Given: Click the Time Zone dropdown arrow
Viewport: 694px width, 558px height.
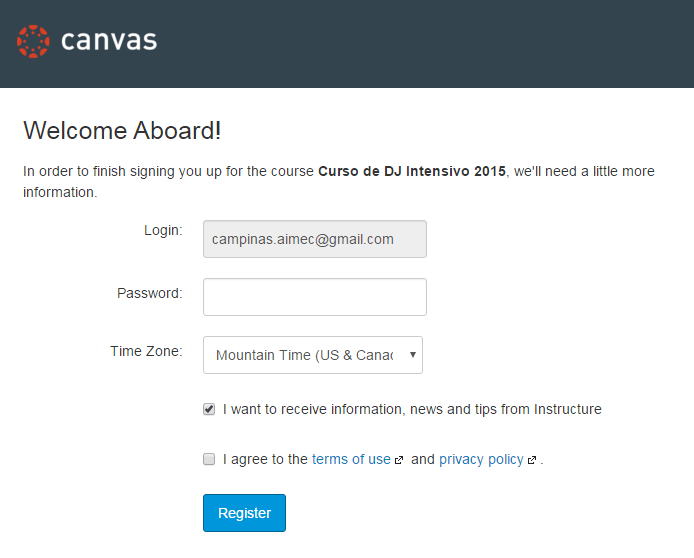Looking at the screenshot, I should [413, 354].
